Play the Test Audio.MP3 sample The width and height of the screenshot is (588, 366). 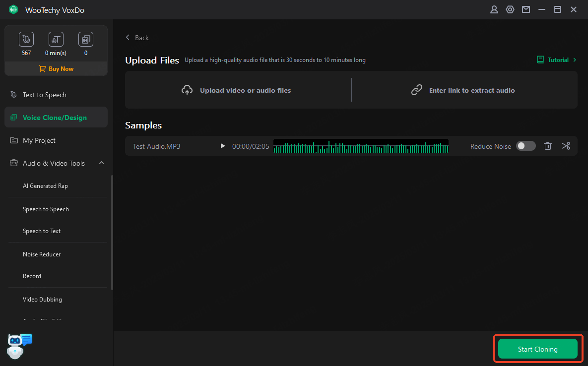coord(223,146)
